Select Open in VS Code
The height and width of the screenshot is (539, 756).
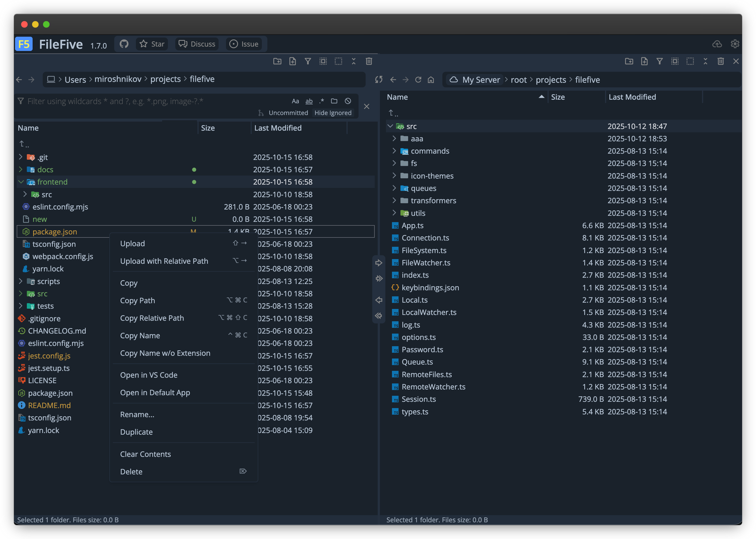[x=184, y=375]
